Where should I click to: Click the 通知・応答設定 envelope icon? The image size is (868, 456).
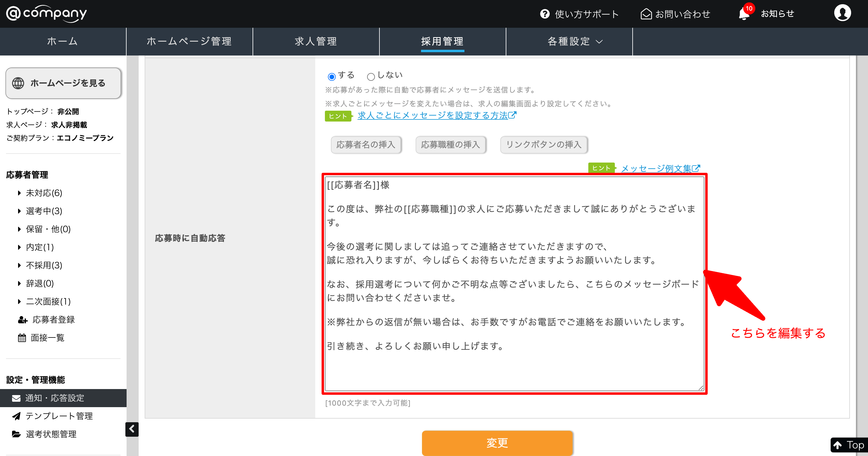(16, 398)
